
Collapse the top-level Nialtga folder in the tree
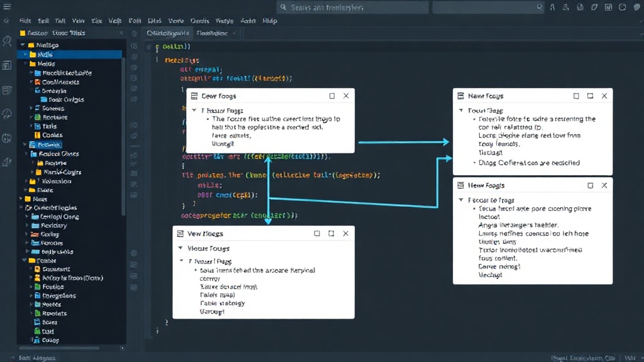[23, 45]
